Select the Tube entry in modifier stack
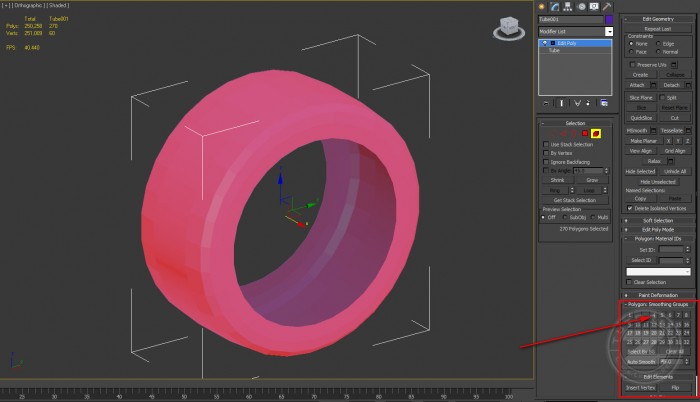 [x=554, y=50]
